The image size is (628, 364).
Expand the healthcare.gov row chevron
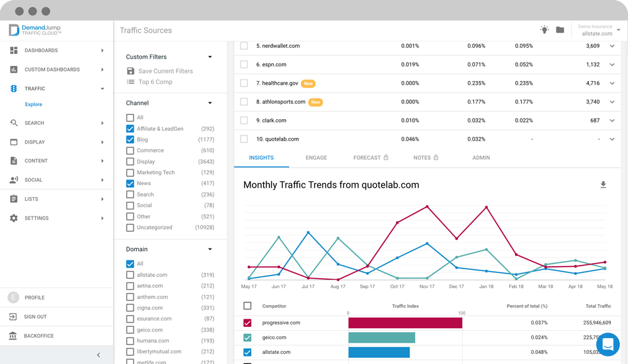[x=612, y=83]
